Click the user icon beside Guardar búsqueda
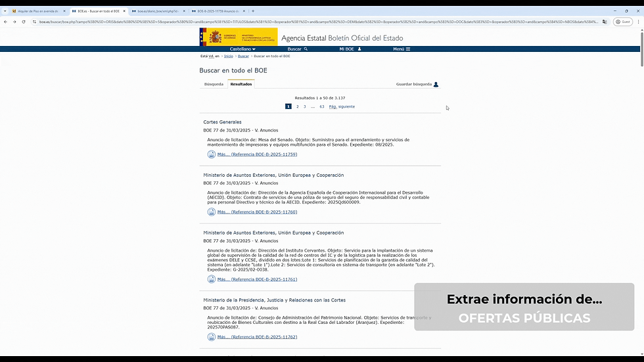This screenshot has height=362, width=644. click(436, 85)
